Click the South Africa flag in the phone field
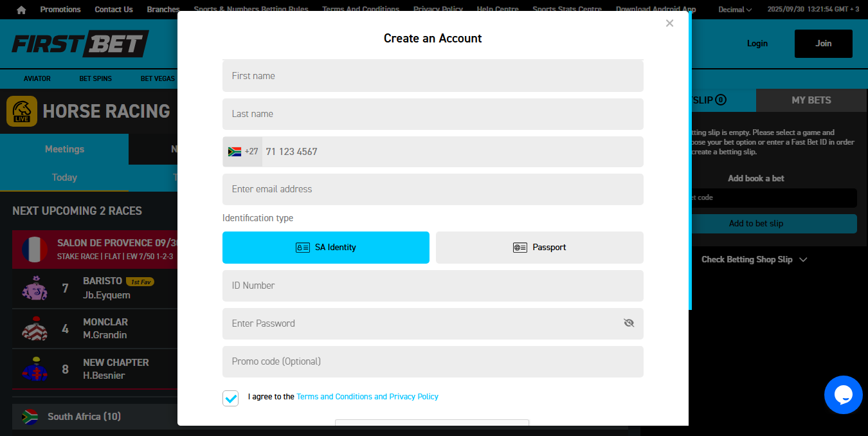Image resolution: width=868 pixels, height=436 pixels. (x=233, y=151)
